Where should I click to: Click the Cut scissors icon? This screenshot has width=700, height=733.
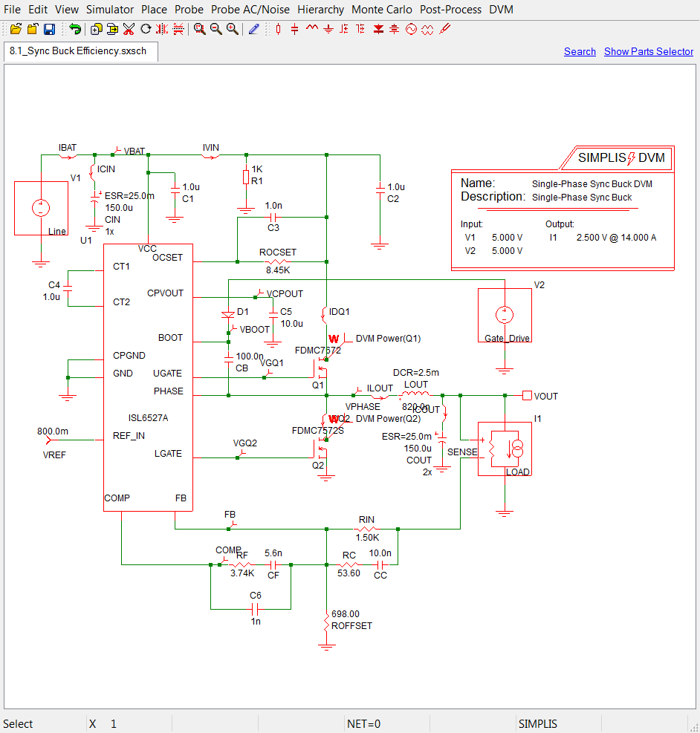(x=129, y=29)
